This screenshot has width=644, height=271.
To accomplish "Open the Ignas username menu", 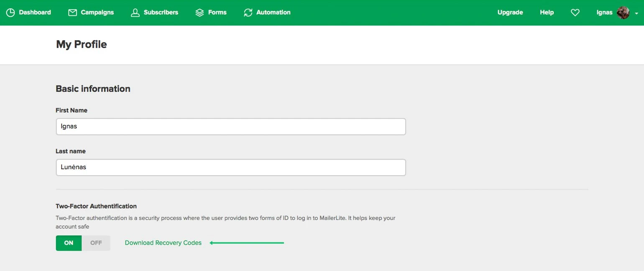I will point(604,13).
